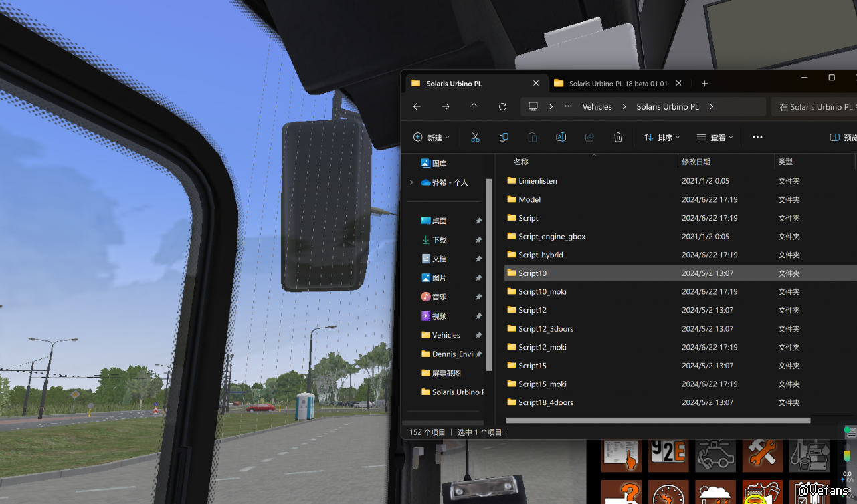Click the Vehicles breadcrumb in the address bar

[597, 106]
